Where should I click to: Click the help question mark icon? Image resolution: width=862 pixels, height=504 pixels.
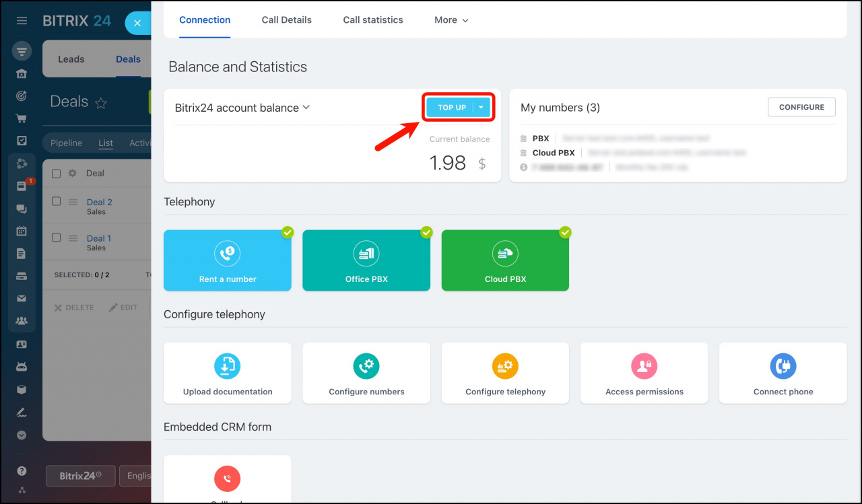coord(22,471)
